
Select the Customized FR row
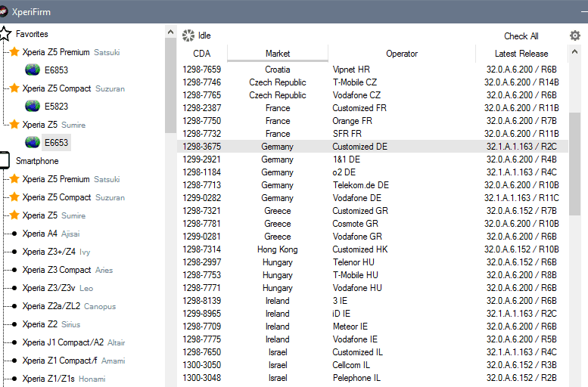tap(372, 108)
